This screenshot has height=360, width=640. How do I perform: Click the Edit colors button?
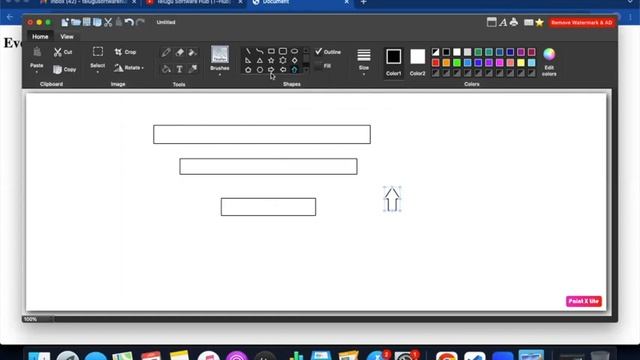[549, 62]
